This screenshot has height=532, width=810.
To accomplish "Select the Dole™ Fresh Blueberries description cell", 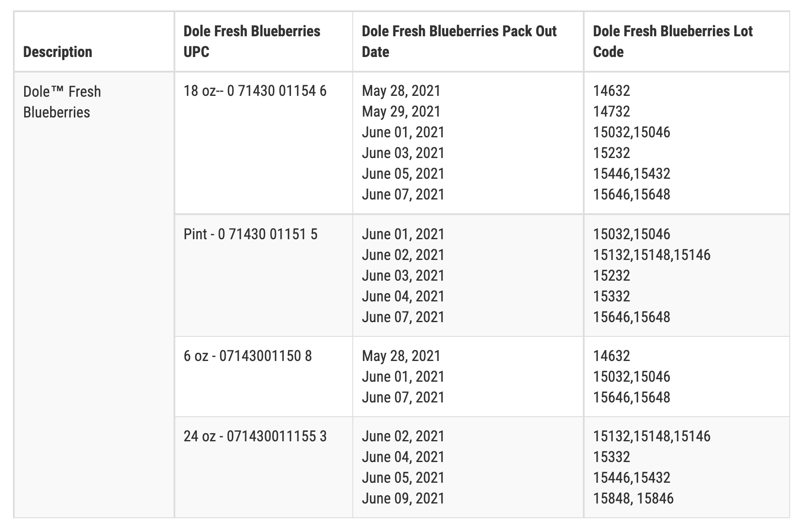I will [62, 102].
